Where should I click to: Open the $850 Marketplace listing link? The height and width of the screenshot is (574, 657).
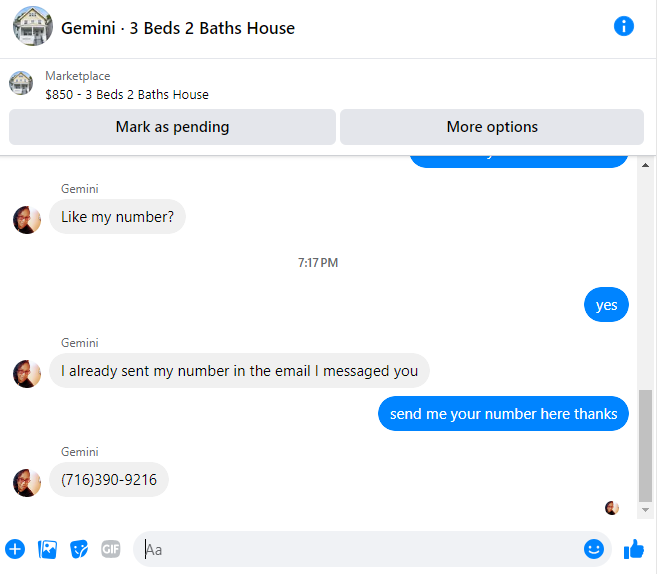[x=127, y=95]
